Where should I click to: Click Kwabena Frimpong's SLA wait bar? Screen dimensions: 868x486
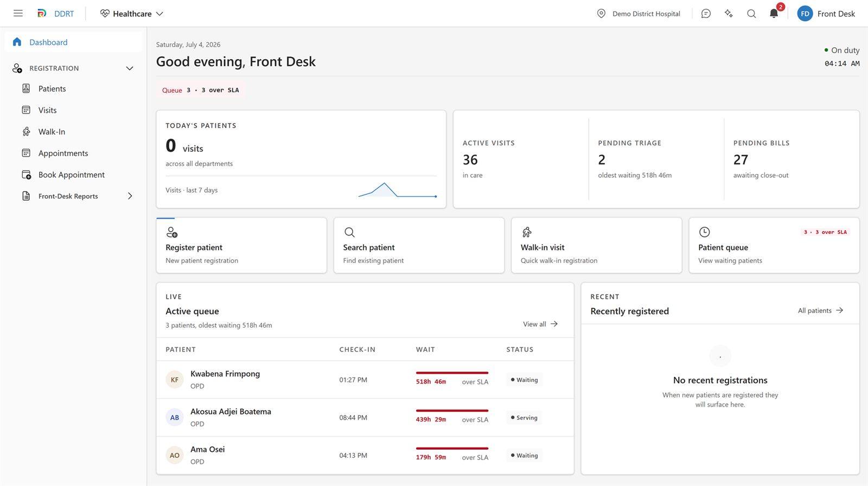point(452,373)
